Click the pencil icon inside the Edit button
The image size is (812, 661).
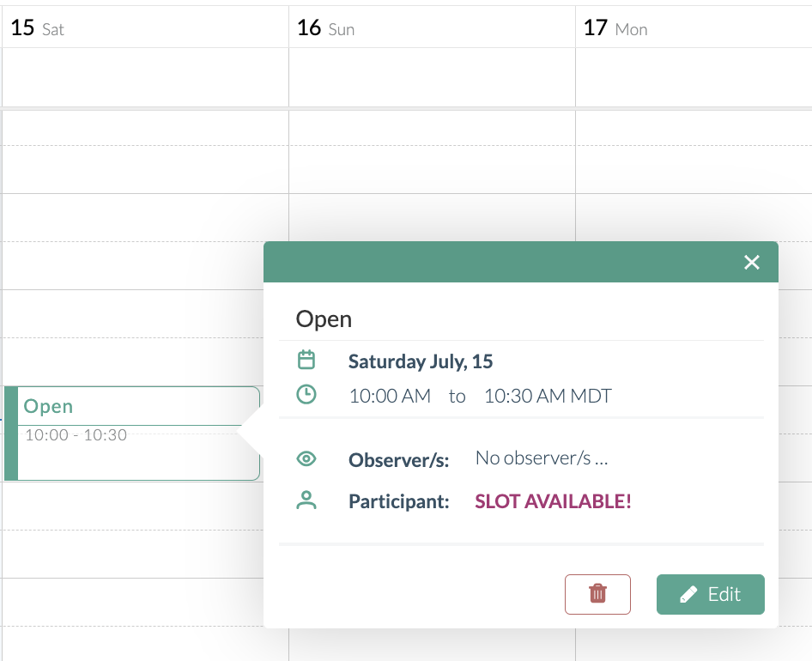point(688,594)
